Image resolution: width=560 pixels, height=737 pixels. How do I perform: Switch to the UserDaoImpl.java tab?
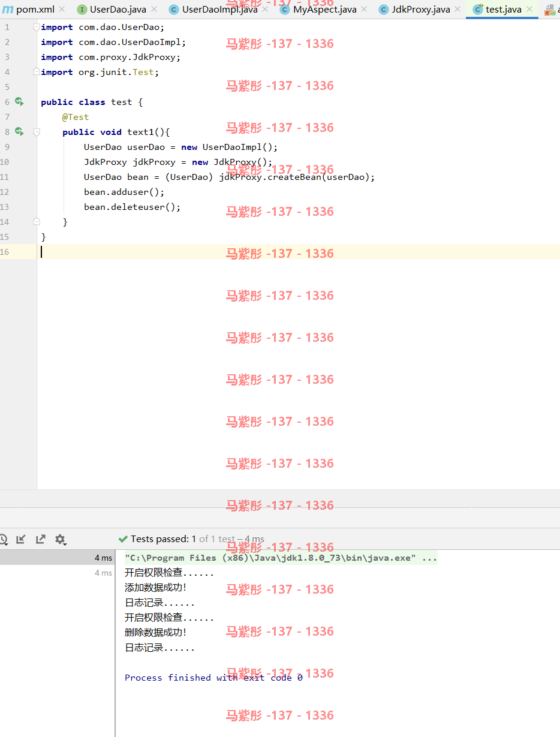tap(220, 10)
